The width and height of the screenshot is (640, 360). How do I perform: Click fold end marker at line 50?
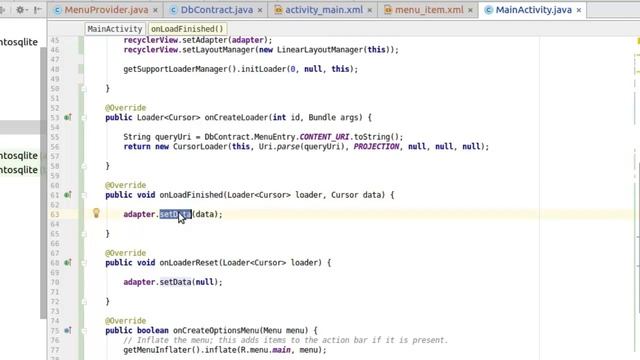point(84,88)
